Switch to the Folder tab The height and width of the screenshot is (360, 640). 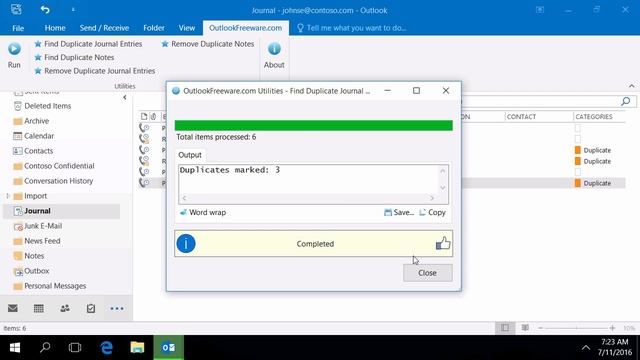point(154,28)
